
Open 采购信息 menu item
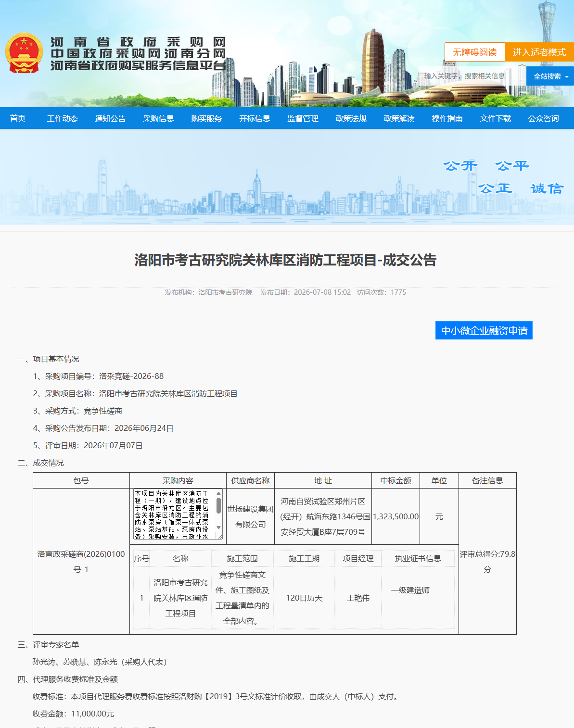point(159,118)
